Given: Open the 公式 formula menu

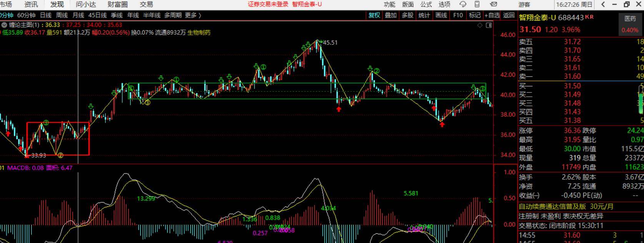Looking at the screenshot, I should pyautogui.click(x=426, y=4).
